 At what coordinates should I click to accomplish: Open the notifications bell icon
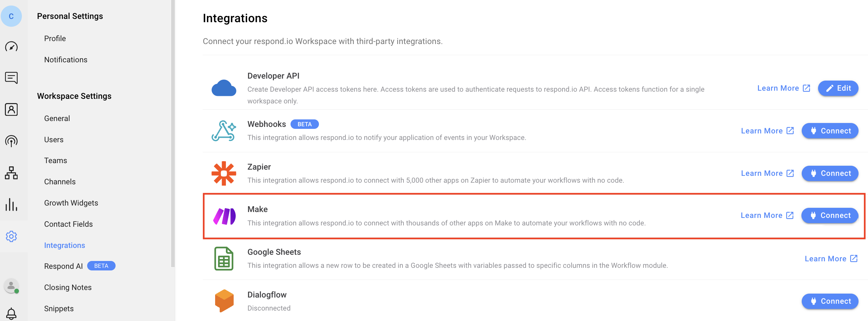coord(11,313)
